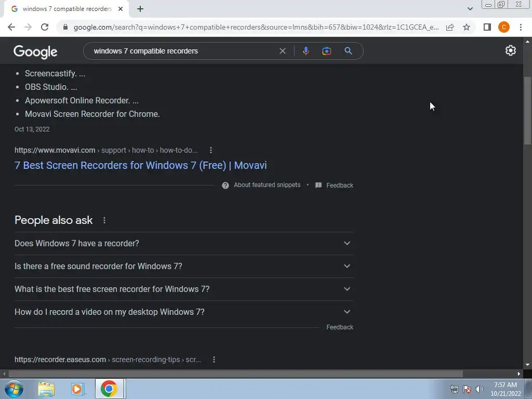
Task: Open site security lock info
Action: [x=65, y=27]
